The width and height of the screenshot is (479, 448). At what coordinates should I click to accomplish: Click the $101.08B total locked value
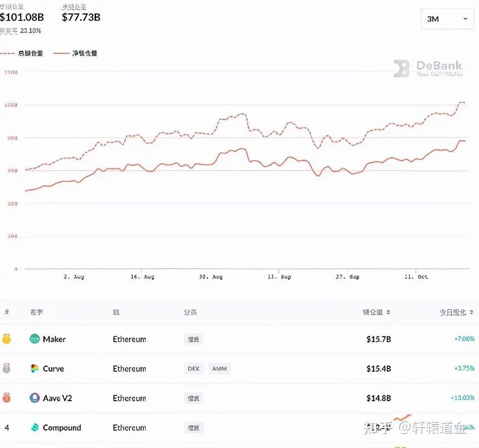click(22, 17)
